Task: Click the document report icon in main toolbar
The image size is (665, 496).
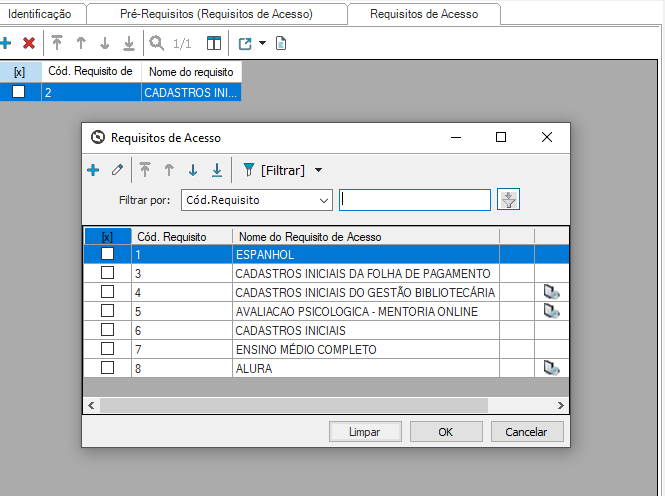Action: coord(281,43)
